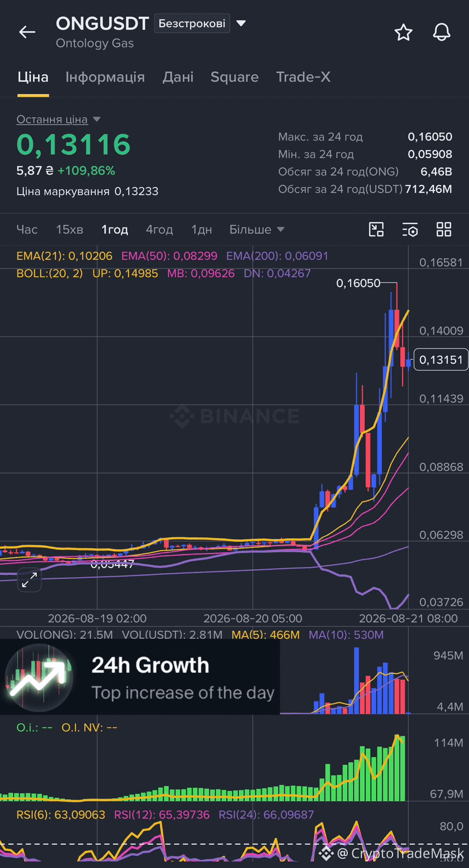Tap the Ontology Gas subtitle
The width and height of the screenshot is (469, 868).
coord(95,43)
